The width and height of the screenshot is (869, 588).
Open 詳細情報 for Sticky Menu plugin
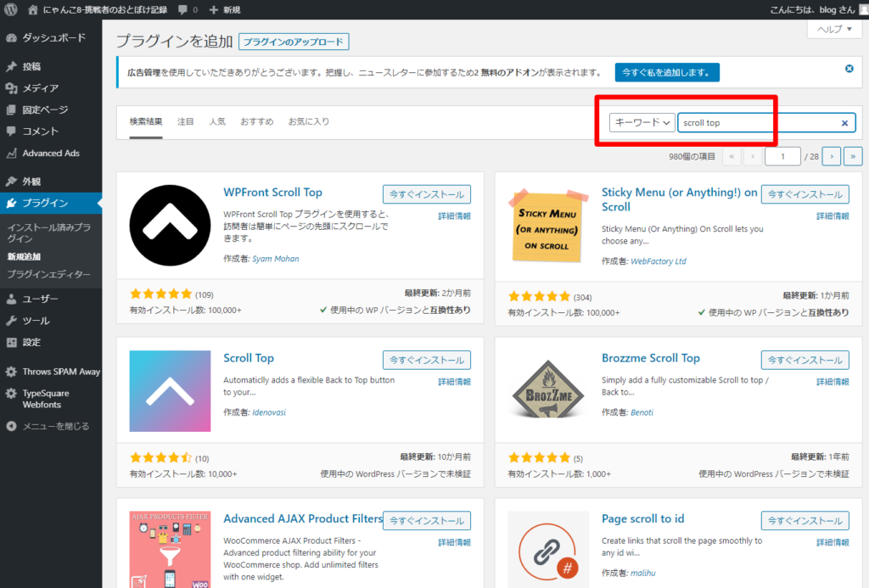coord(833,216)
